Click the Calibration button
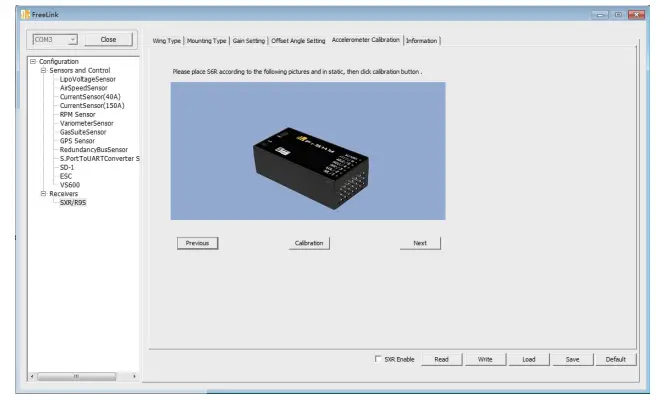This screenshot has width=664, height=405. pos(309,243)
